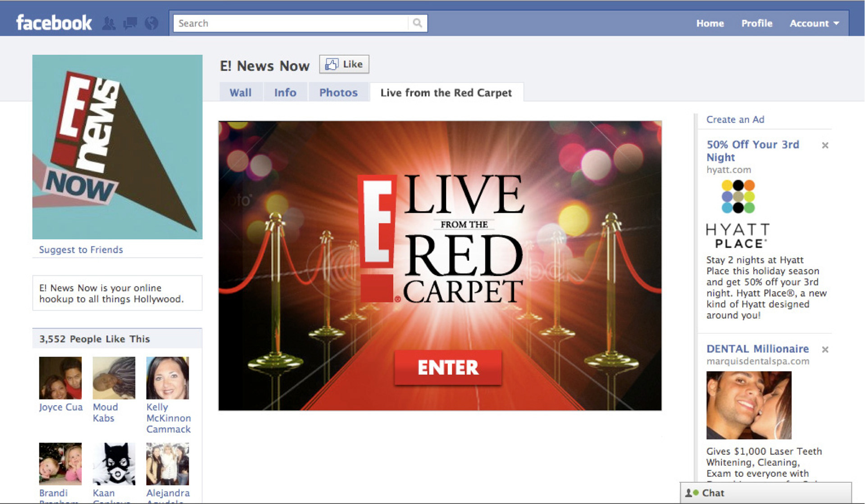This screenshot has height=504, width=865.
Task: Like the E! News Now page
Action: tap(344, 64)
